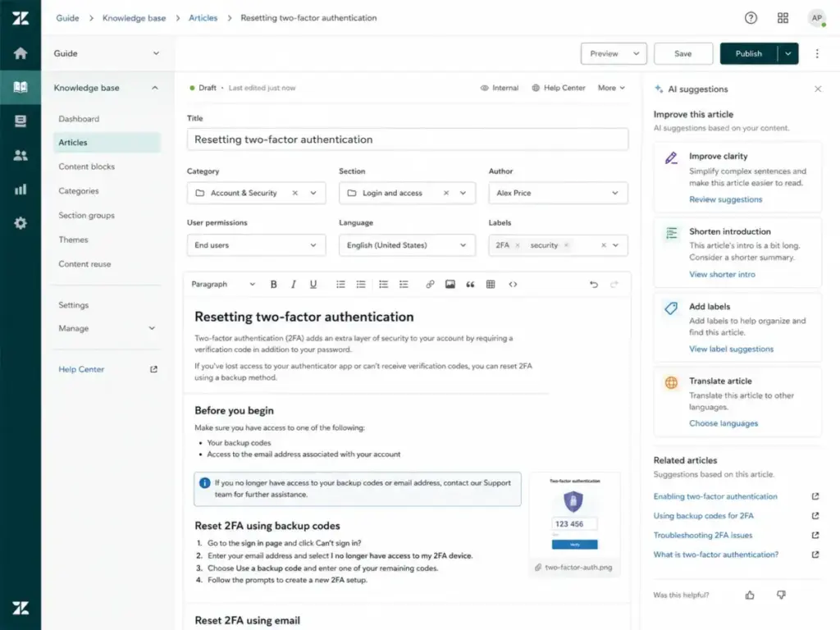Open the products grid icon

tap(783, 18)
